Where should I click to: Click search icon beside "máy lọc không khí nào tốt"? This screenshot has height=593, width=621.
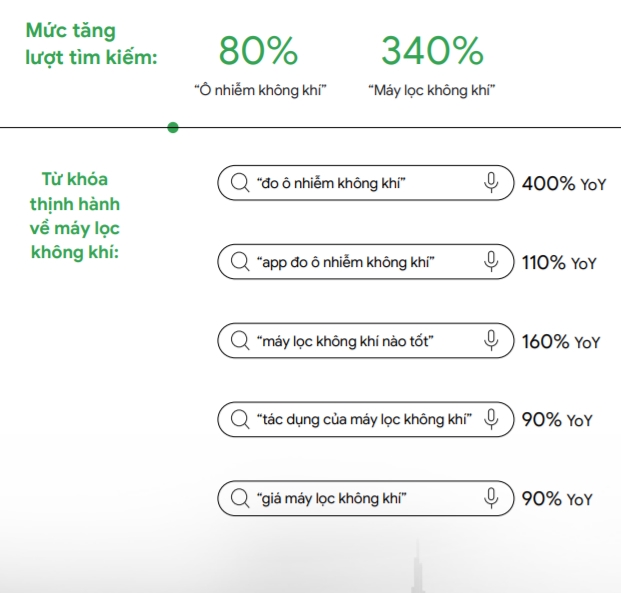click(240, 341)
